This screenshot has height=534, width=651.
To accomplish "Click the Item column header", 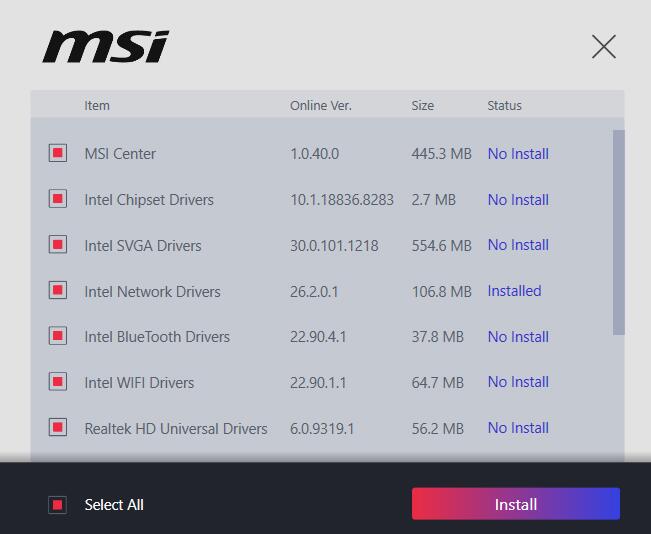I will (97, 105).
